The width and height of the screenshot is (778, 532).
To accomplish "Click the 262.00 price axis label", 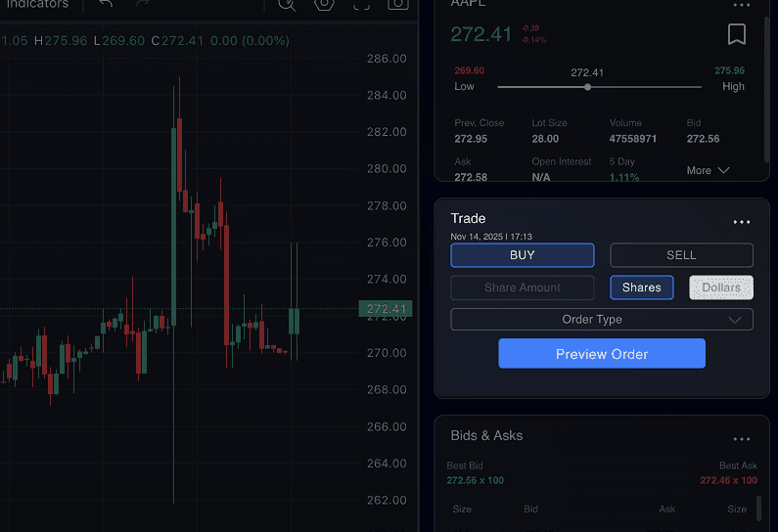I will (x=387, y=501).
